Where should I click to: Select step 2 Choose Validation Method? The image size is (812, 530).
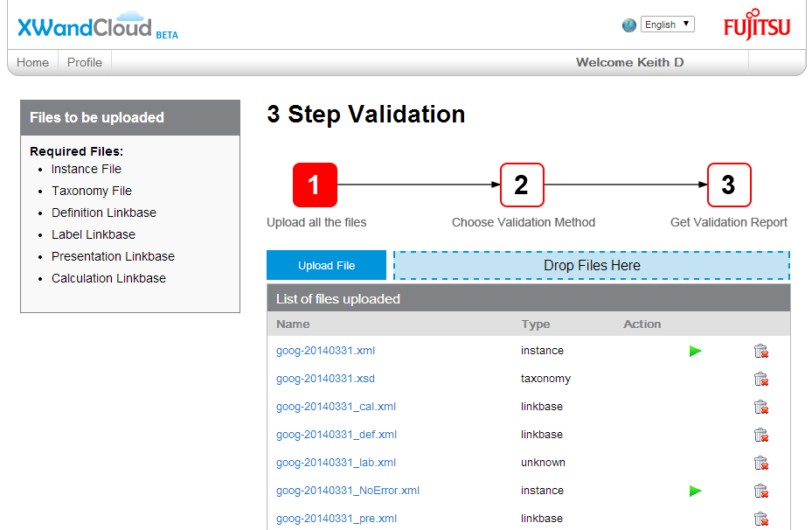(x=522, y=185)
